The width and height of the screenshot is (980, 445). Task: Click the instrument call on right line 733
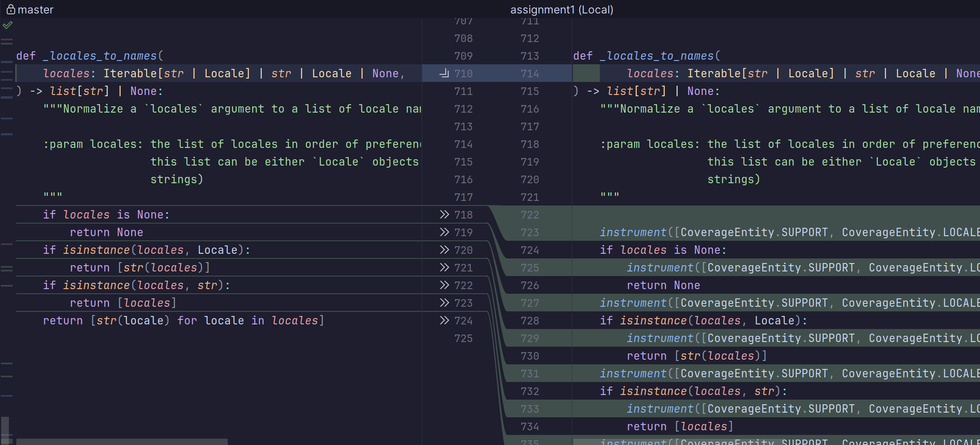coord(803,409)
